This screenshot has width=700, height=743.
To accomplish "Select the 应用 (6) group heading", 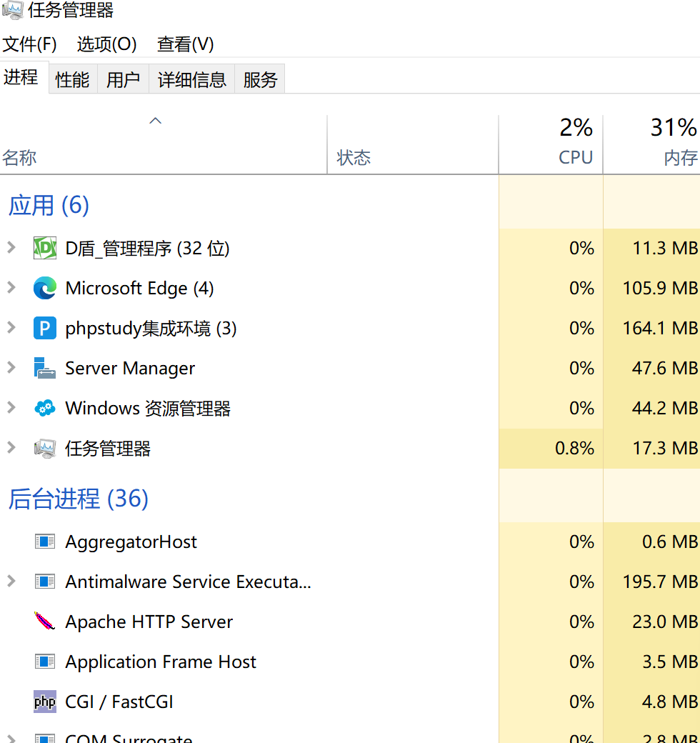I will coord(49,205).
